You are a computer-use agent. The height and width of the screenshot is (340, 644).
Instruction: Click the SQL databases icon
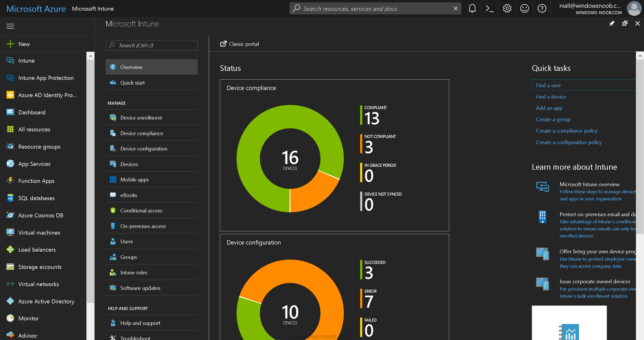point(10,198)
